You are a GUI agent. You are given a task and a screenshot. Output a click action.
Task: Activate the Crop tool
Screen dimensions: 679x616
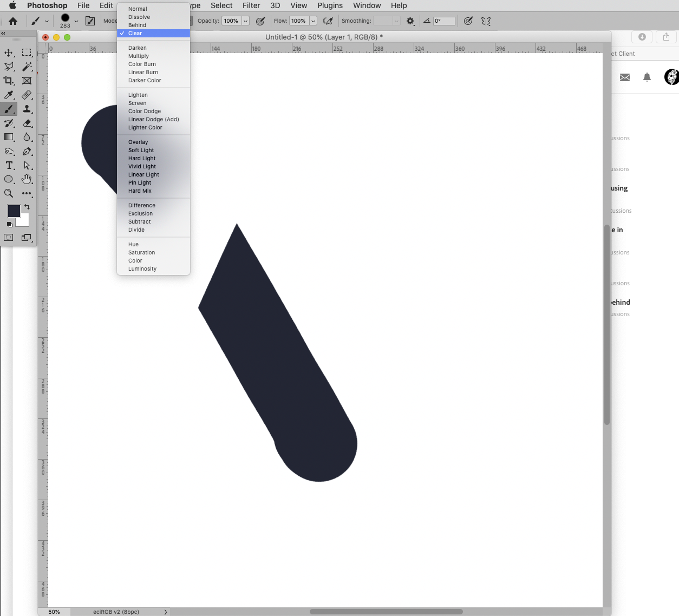[8, 81]
